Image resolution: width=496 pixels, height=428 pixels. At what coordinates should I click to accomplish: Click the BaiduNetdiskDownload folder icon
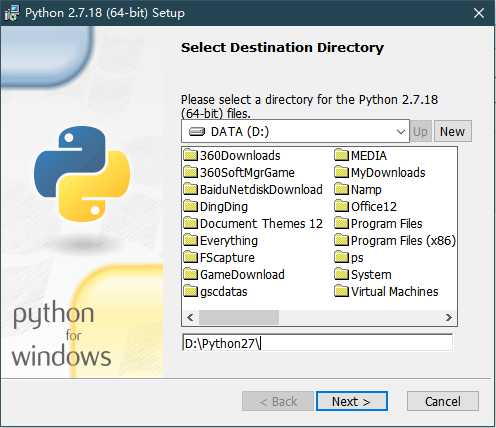191,189
